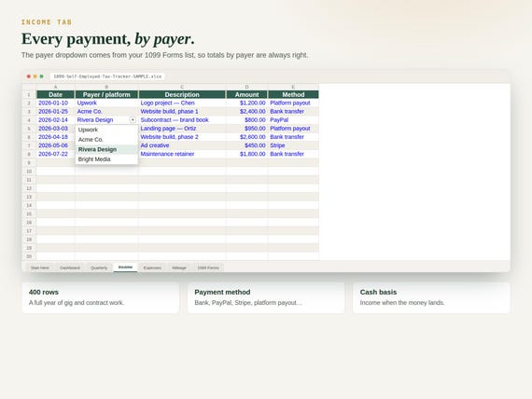The height and width of the screenshot is (399, 532).
Task: Click 'Subcontract — brand book' cell
Action: 182,119
